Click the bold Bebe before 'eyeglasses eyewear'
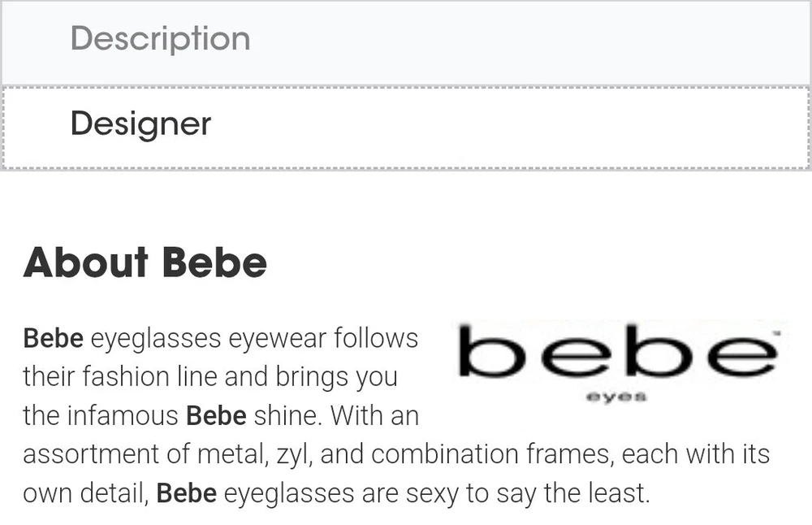 [53, 338]
